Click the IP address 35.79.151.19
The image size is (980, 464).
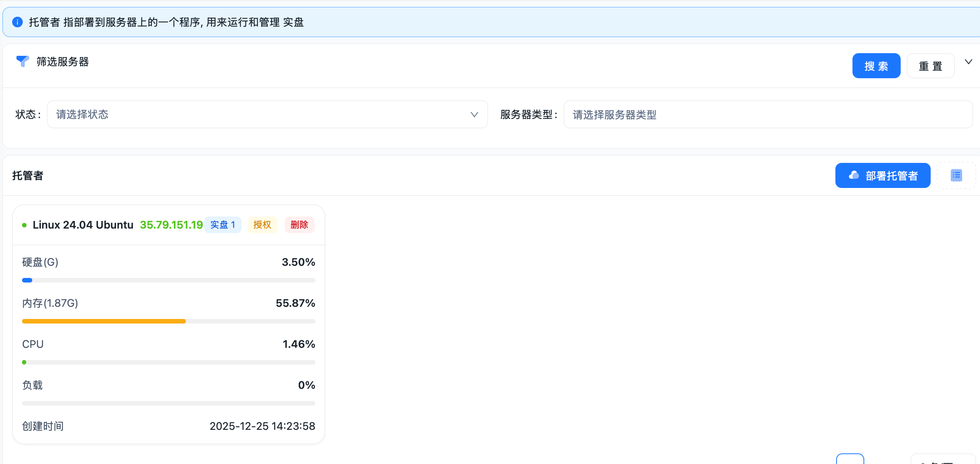pos(171,225)
